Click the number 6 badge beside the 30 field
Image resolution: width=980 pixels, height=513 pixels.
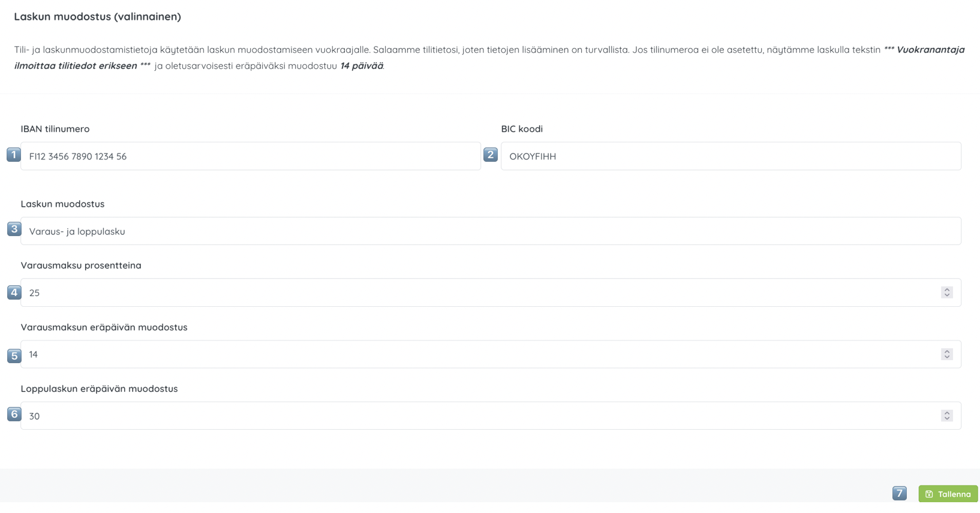pyautogui.click(x=14, y=414)
